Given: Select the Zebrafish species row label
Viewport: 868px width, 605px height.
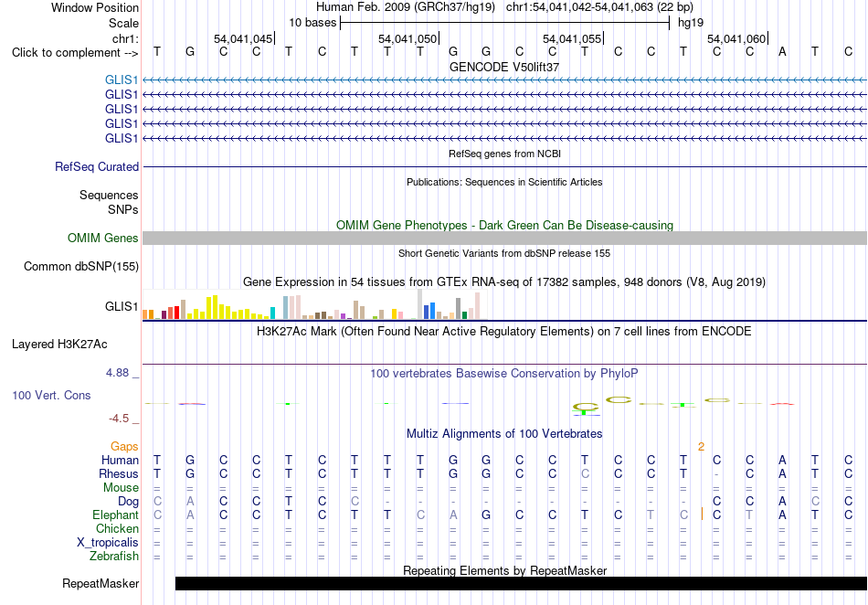Looking at the screenshot, I should coord(114,556).
